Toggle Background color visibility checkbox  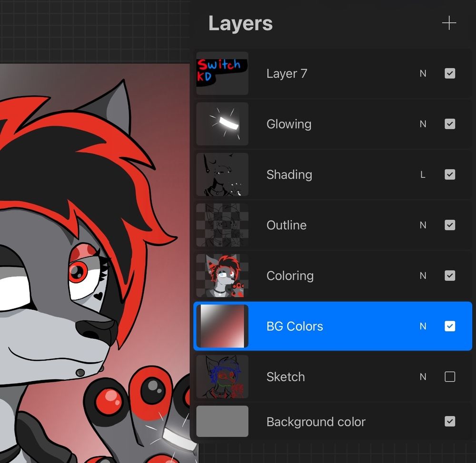(x=450, y=421)
